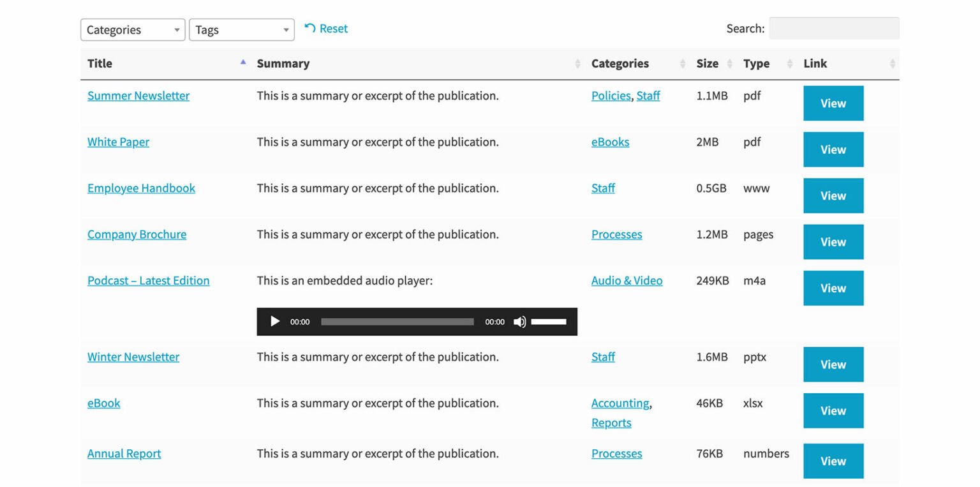
Task: Click the sort icon beside the Link header
Action: point(893,63)
